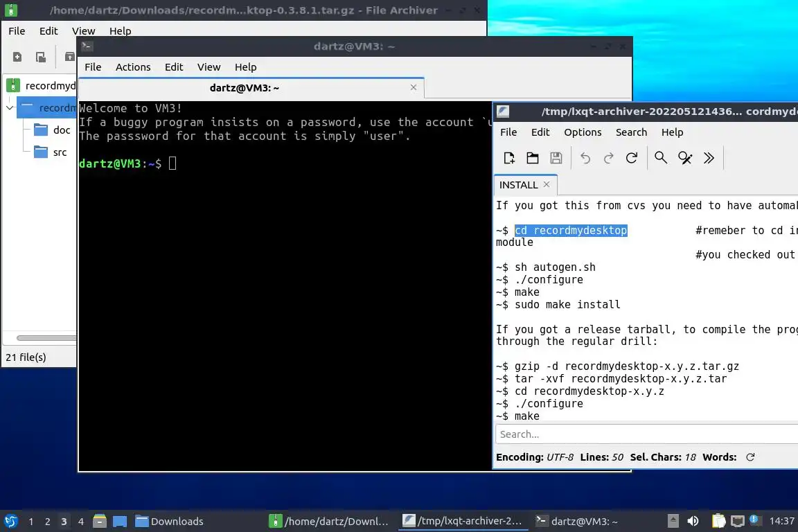Viewport: 798px width, 532px height.
Task: Click the 'sudo make install' line
Action: tap(567, 304)
